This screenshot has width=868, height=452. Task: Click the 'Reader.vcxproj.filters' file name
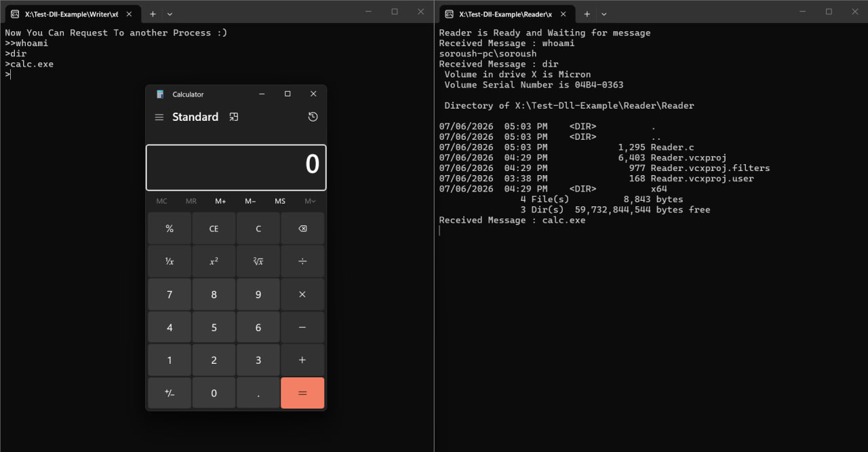pyautogui.click(x=710, y=168)
